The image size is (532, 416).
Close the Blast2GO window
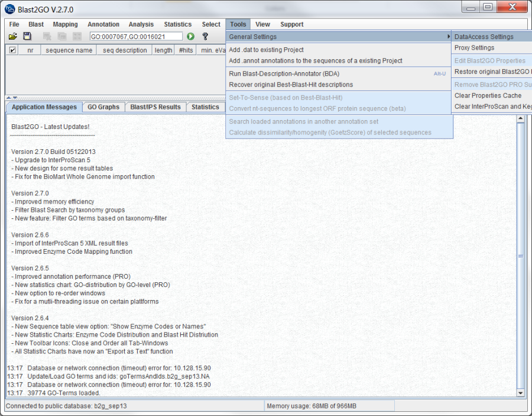point(512,8)
